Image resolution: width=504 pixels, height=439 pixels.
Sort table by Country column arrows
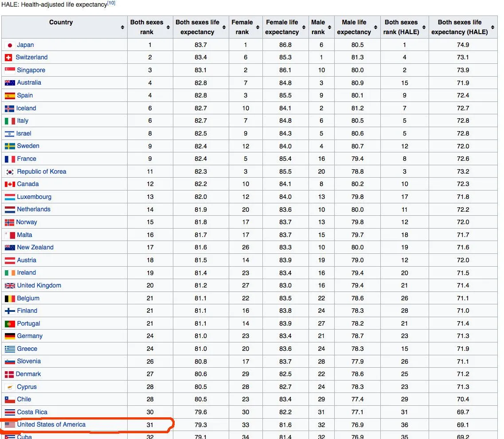[x=122, y=27]
